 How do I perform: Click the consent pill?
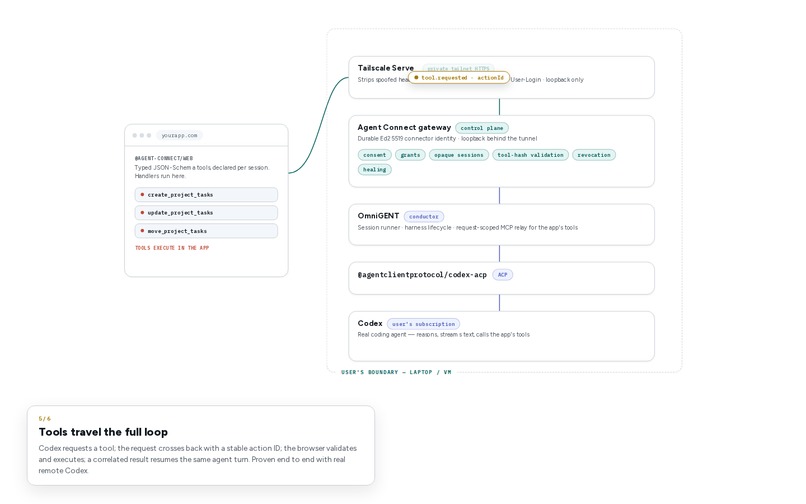point(374,155)
